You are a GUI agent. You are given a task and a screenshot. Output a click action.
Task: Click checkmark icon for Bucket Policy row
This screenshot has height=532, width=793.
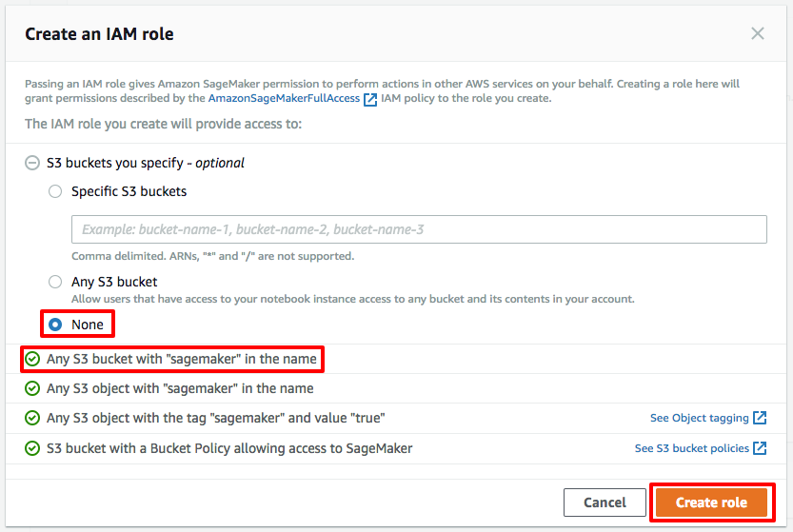pos(32,448)
